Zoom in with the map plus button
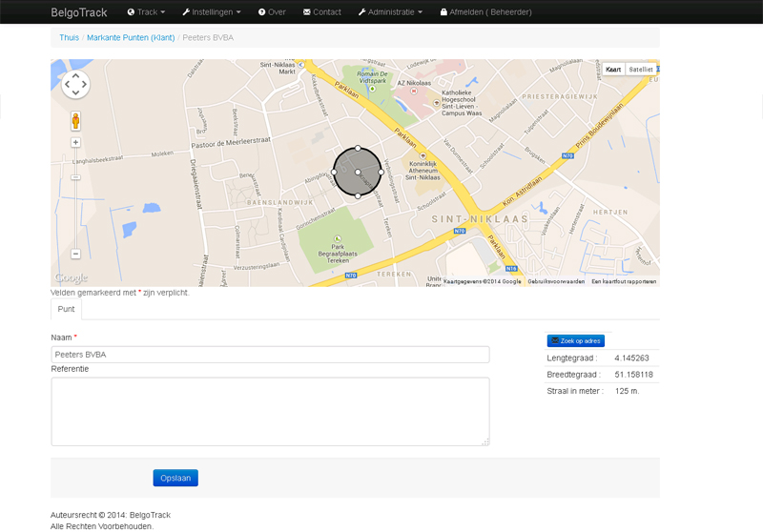Viewport: 763px width, 532px height. [x=75, y=142]
